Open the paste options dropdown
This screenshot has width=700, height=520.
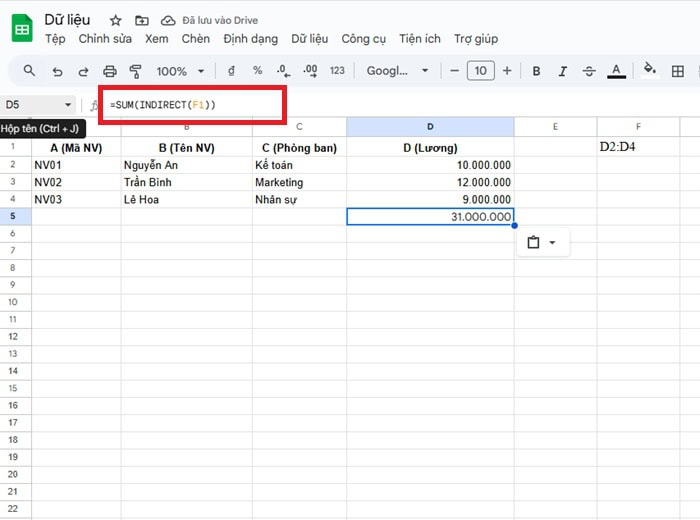pos(543,242)
